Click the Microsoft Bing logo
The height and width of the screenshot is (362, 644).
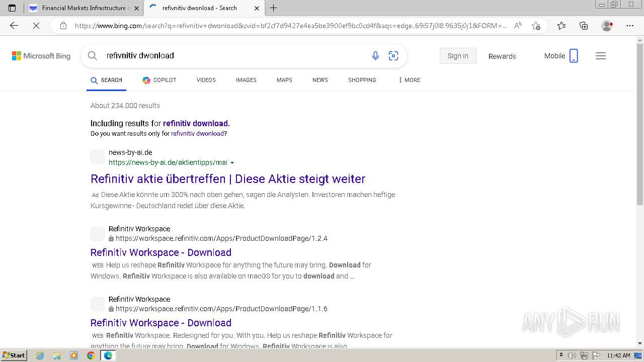(x=41, y=56)
